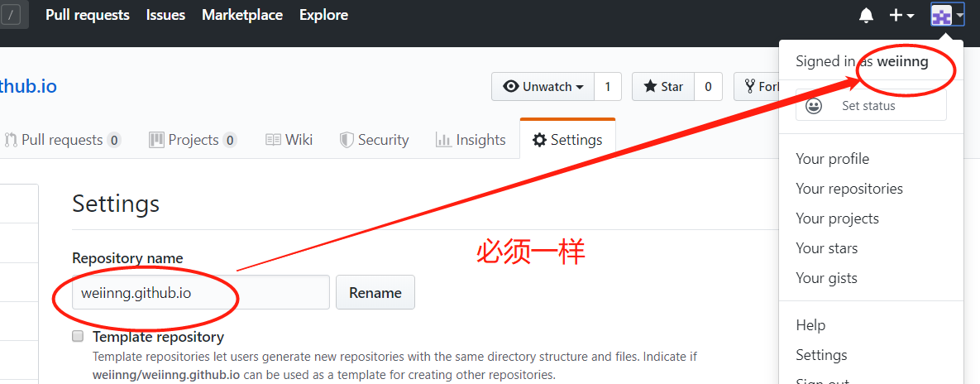Open the plus create-new dropdown
Viewport: 980px width, 384px height.
[902, 16]
